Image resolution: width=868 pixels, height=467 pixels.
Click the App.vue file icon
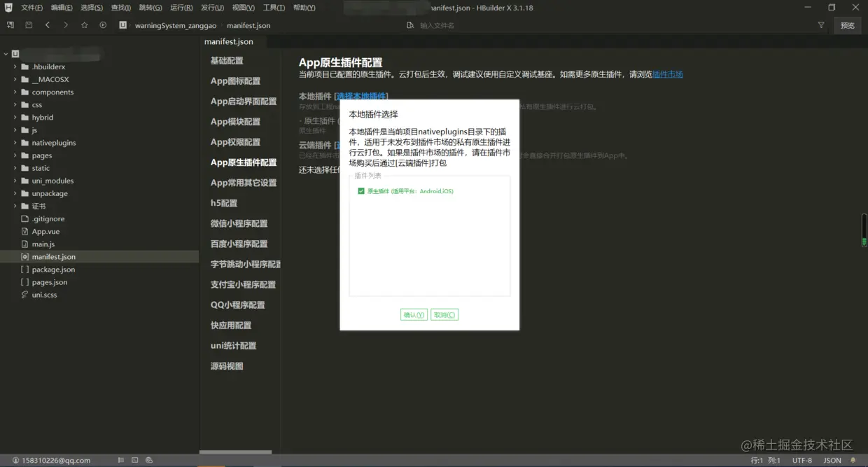(x=25, y=231)
